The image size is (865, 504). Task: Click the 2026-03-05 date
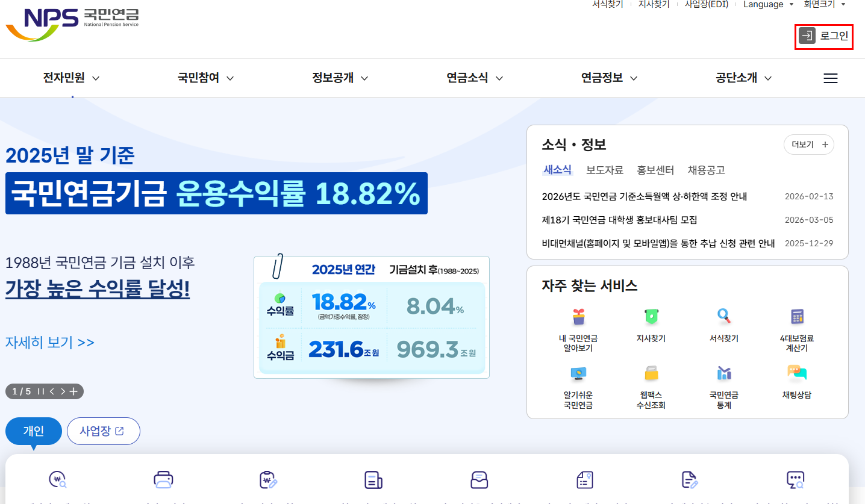coord(809,220)
